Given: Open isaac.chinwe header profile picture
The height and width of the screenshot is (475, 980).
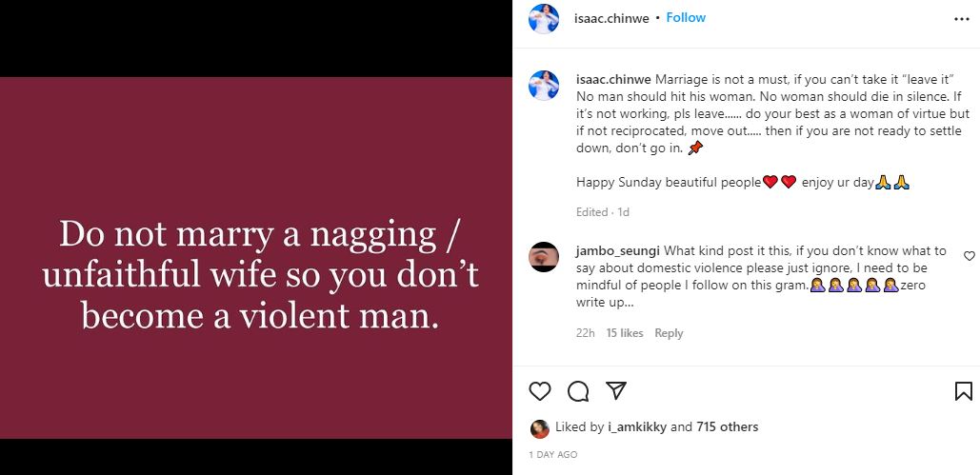Looking at the screenshot, I should (544, 18).
